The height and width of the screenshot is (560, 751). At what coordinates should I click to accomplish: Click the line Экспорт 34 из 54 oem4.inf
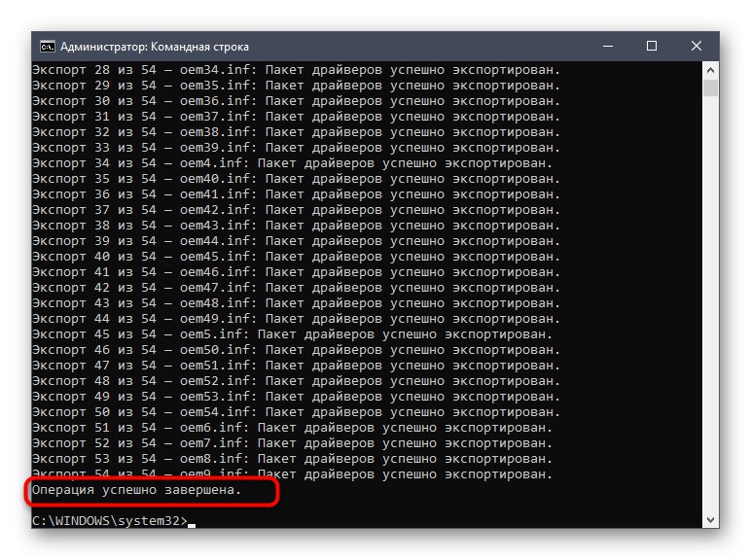pyautogui.click(x=292, y=163)
